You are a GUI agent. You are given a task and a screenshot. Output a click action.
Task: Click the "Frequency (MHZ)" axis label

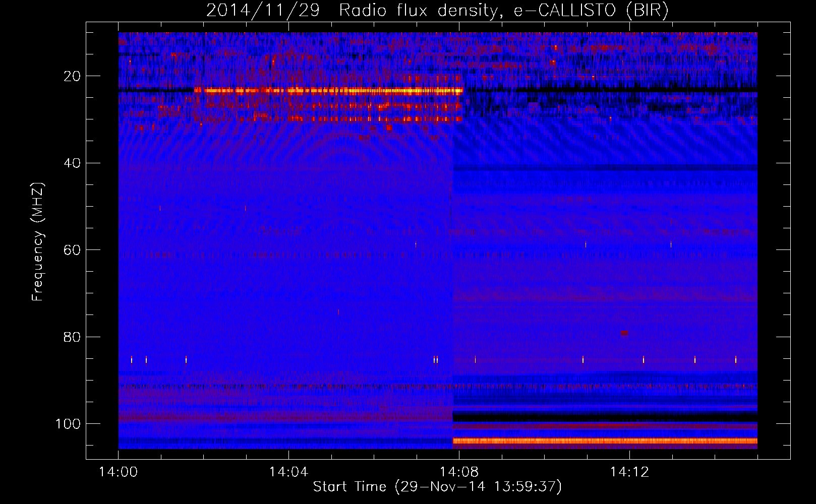point(38,241)
